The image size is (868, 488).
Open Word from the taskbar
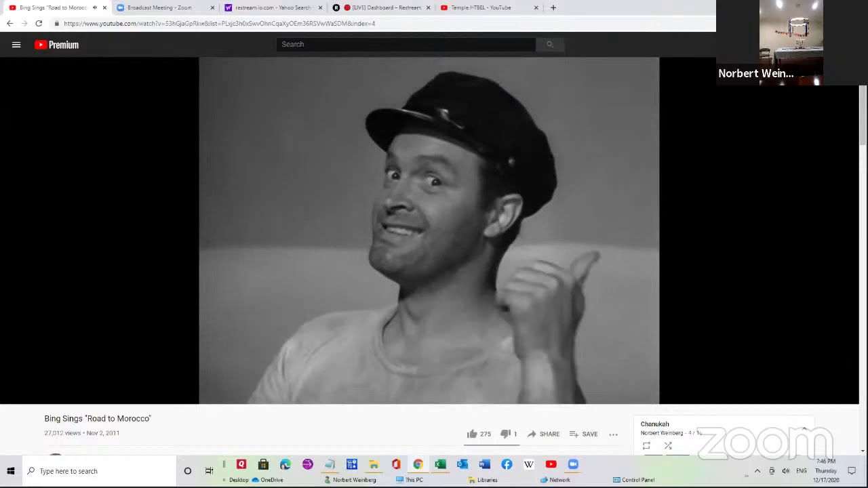[x=484, y=464]
